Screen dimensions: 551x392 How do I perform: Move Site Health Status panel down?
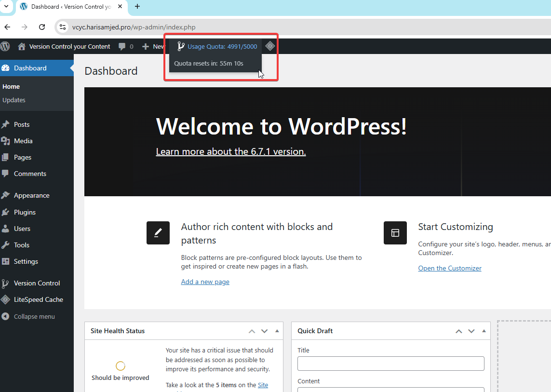pyautogui.click(x=265, y=331)
